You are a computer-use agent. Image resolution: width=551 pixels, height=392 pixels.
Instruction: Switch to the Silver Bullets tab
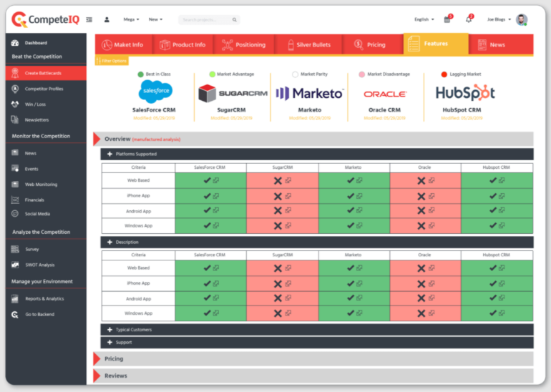pyautogui.click(x=308, y=45)
